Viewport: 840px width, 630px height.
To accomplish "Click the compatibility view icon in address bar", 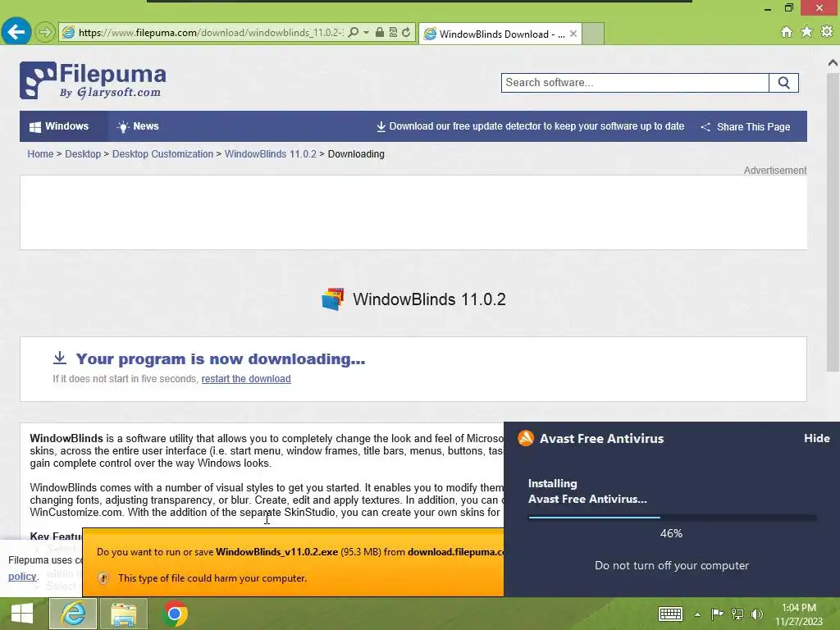I will (393, 33).
